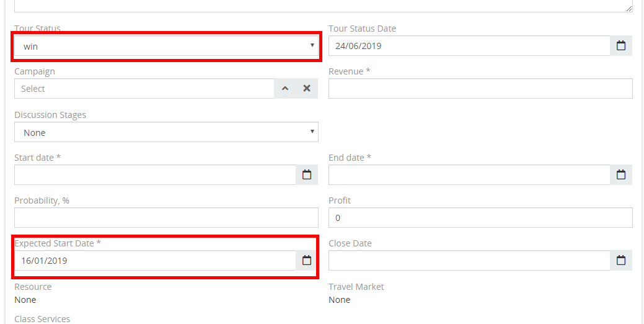This screenshot has height=324, width=644.
Task: Click the Close Date text field
Action: click(469, 261)
